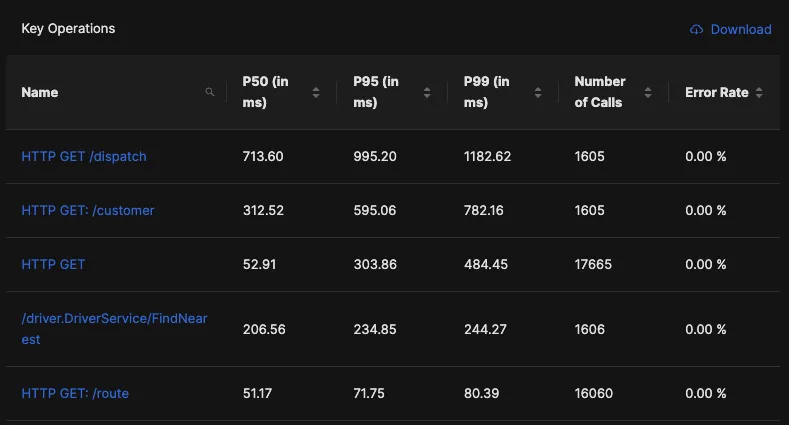Sort by P50 using the sort arrows
The width and height of the screenshot is (789, 425).
(x=316, y=93)
